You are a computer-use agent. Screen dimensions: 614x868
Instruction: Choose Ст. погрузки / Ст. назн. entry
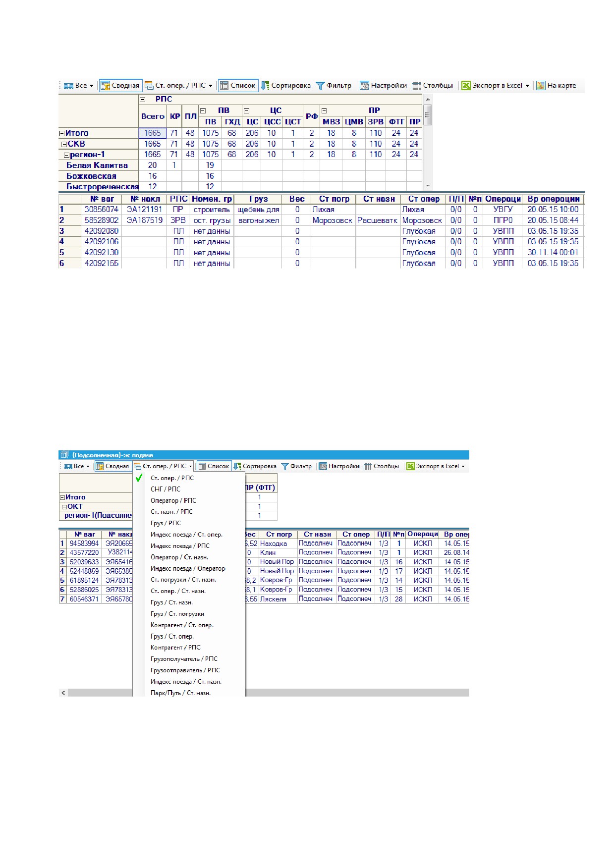click(189, 580)
